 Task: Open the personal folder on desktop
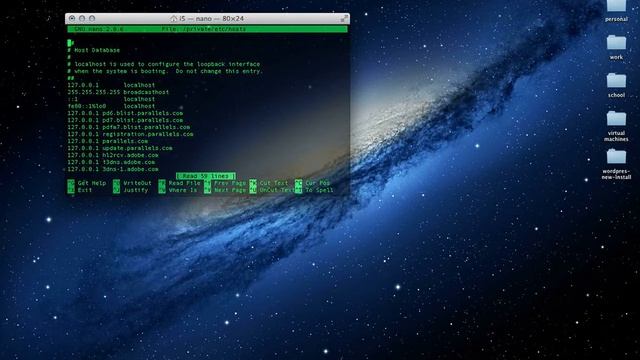tap(616, 7)
